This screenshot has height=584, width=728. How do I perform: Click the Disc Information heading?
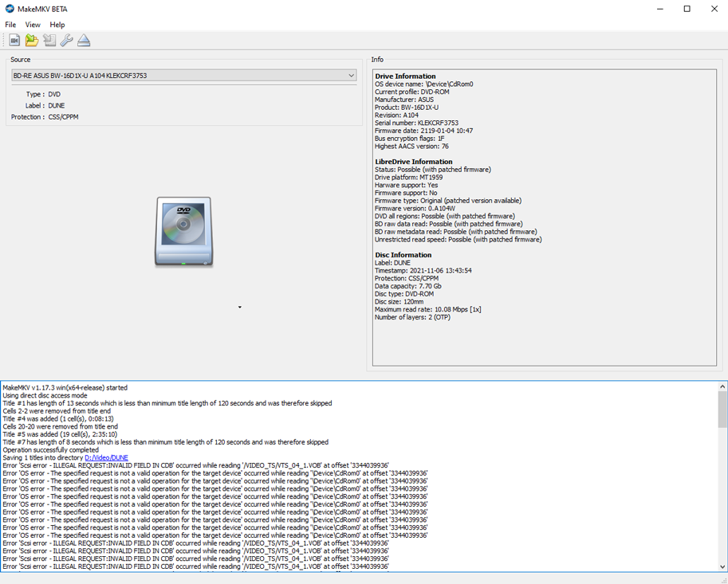point(403,255)
